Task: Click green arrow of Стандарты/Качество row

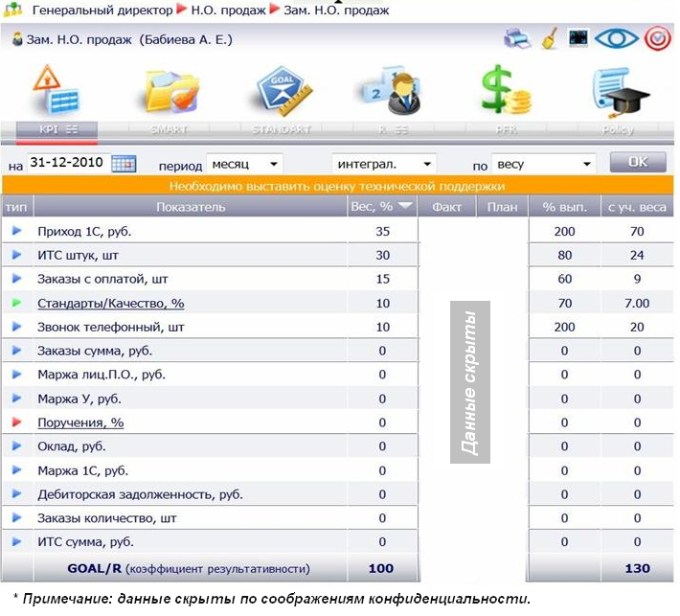Action: click(x=16, y=303)
